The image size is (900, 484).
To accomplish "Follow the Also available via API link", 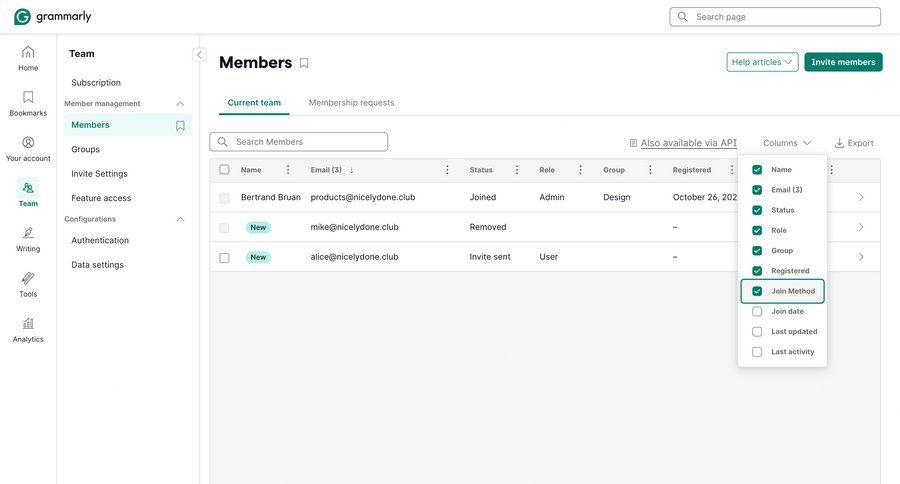I will click(x=688, y=143).
